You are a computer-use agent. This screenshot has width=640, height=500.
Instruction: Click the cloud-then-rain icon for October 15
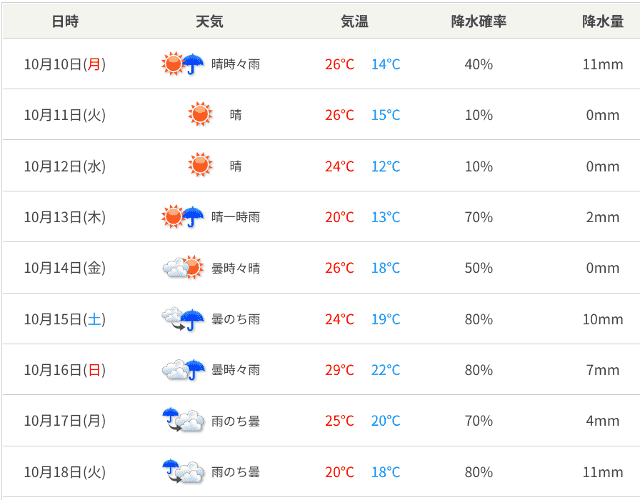(183, 319)
